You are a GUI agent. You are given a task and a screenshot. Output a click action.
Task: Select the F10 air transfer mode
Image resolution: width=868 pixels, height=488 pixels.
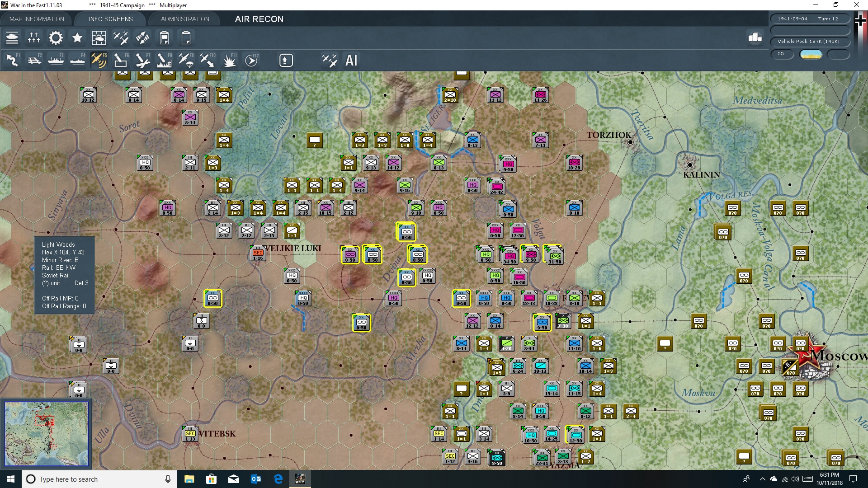coord(208,60)
